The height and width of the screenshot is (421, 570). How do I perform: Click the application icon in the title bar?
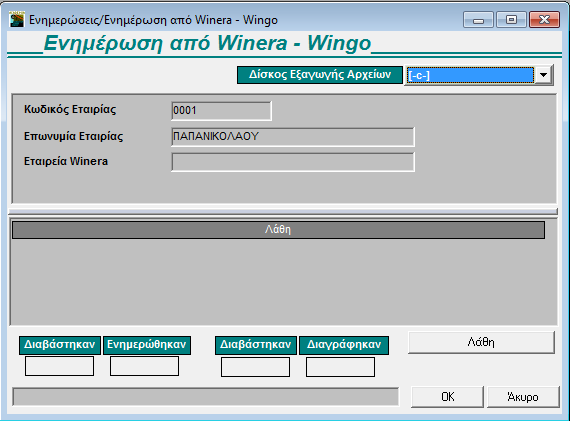[17, 19]
